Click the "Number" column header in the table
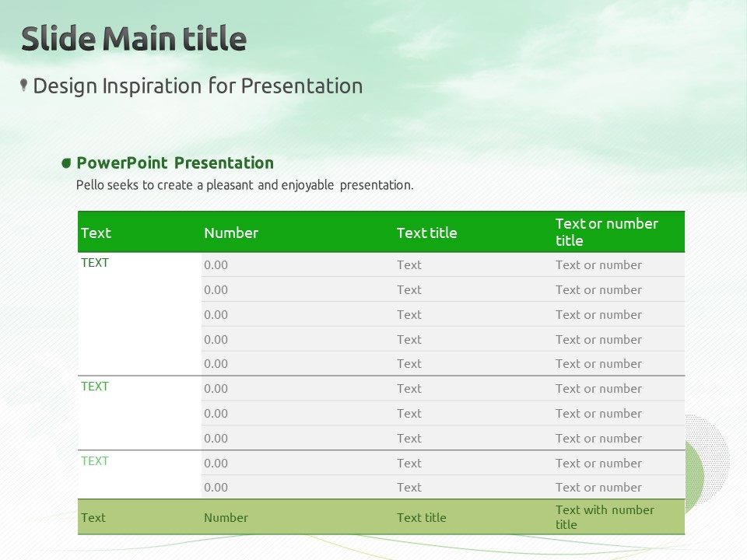This screenshot has width=747, height=560. point(231,233)
